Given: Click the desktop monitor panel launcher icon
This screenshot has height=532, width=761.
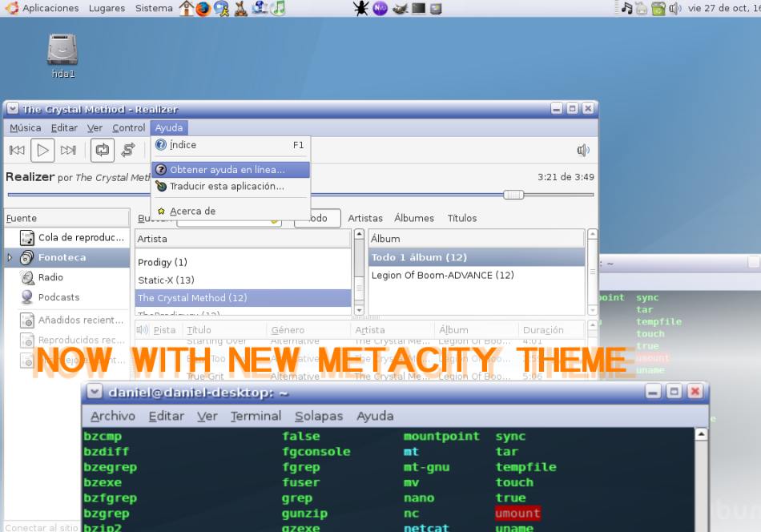Looking at the screenshot, I should click(x=436, y=8).
